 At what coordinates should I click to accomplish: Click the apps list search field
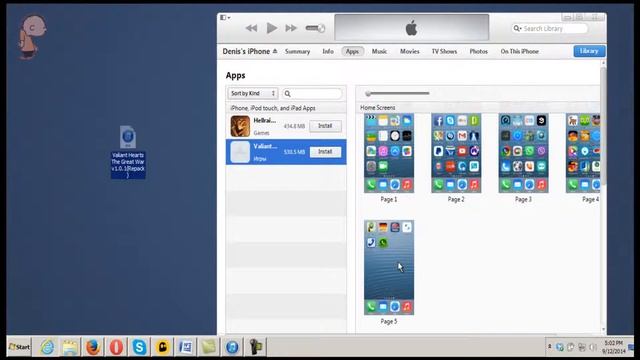312,94
